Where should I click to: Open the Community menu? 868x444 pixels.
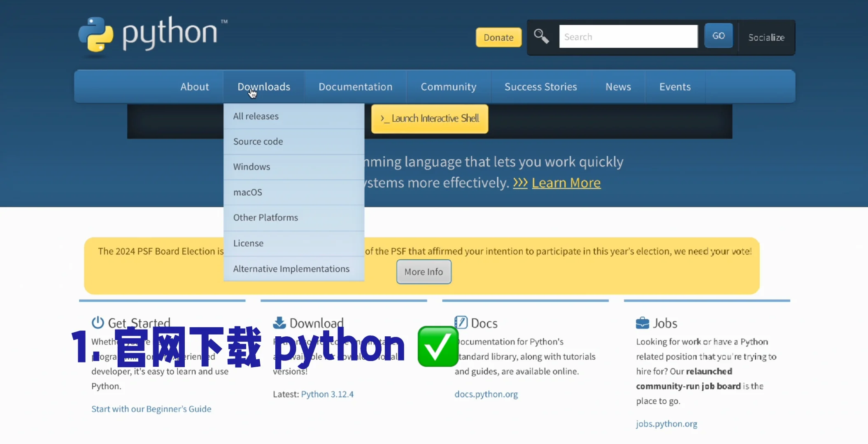coord(448,86)
